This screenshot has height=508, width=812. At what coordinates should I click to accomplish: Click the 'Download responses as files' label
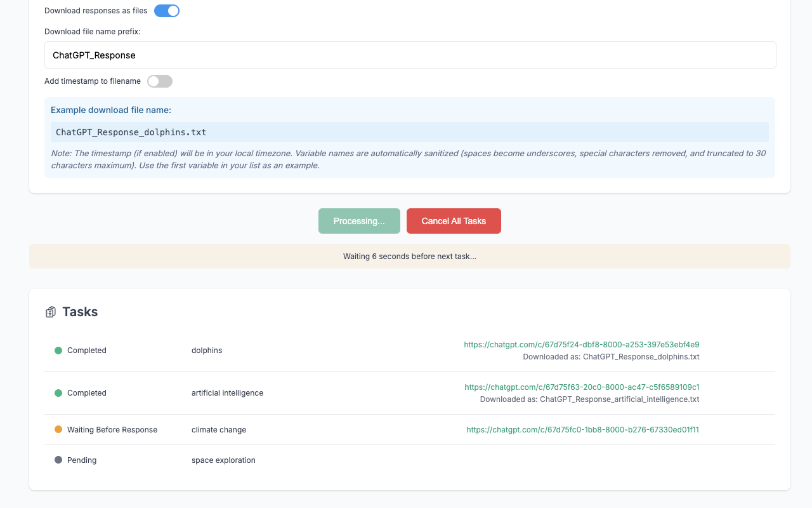pos(96,11)
